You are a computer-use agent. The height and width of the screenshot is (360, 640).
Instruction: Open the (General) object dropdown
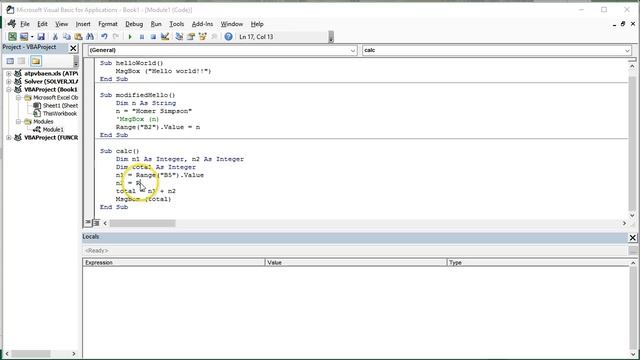coord(353,50)
